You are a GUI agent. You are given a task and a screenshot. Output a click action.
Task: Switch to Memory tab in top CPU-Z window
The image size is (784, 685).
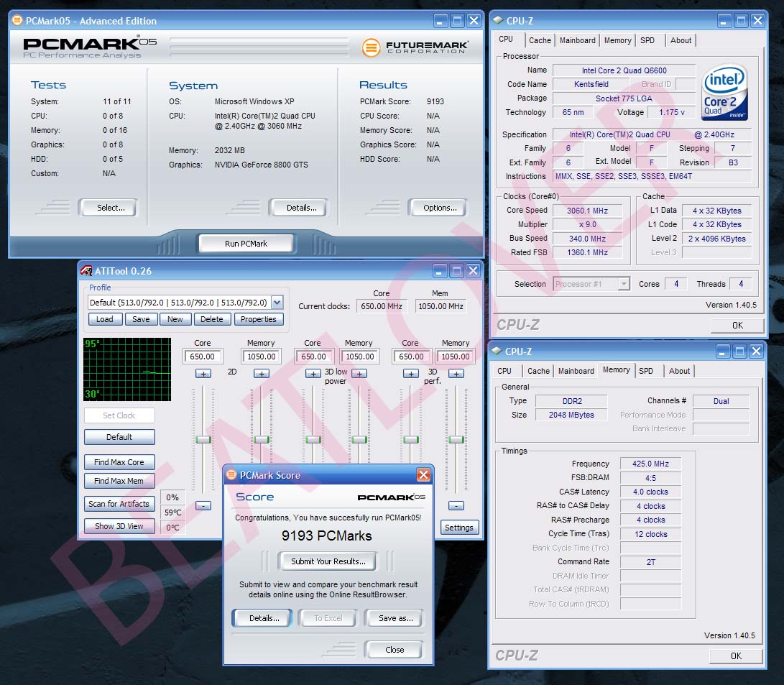click(617, 40)
